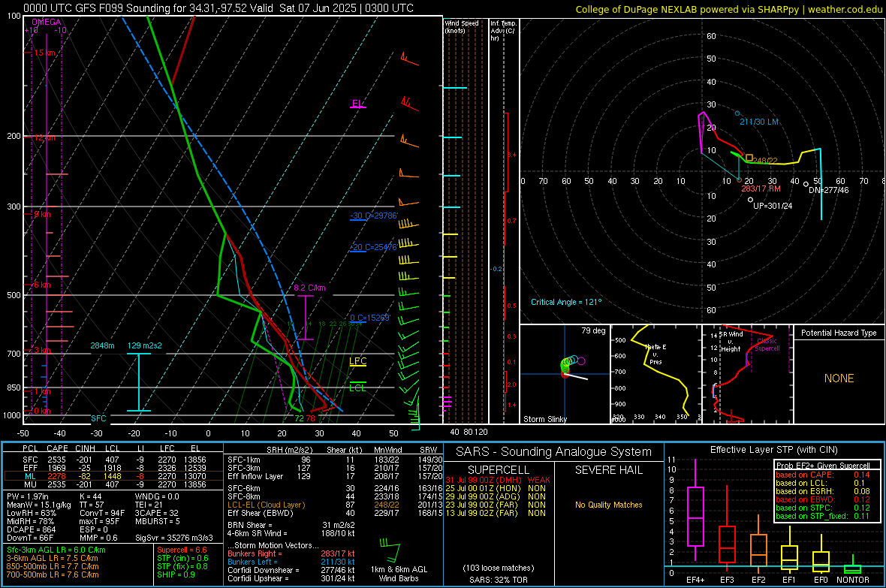The height and width of the screenshot is (588, 886).
Task: Click the 2848m effective inflow label
Action: pyautogui.click(x=102, y=345)
